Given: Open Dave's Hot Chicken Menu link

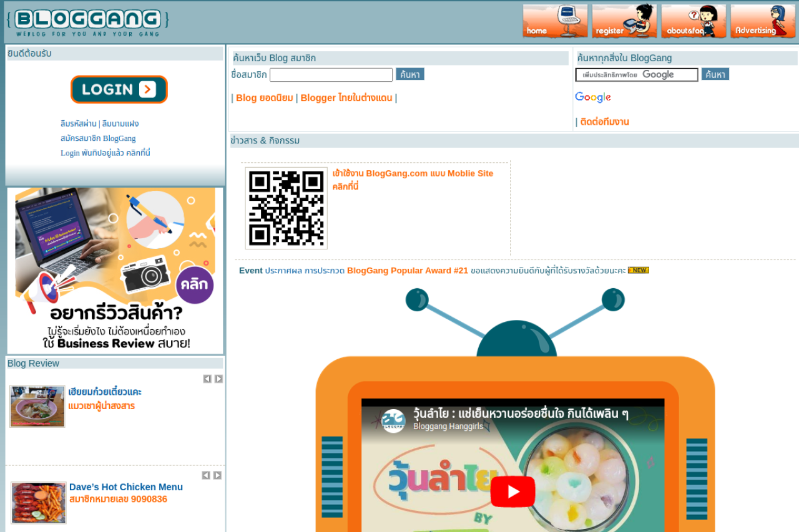Looking at the screenshot, I should (126, 487).
